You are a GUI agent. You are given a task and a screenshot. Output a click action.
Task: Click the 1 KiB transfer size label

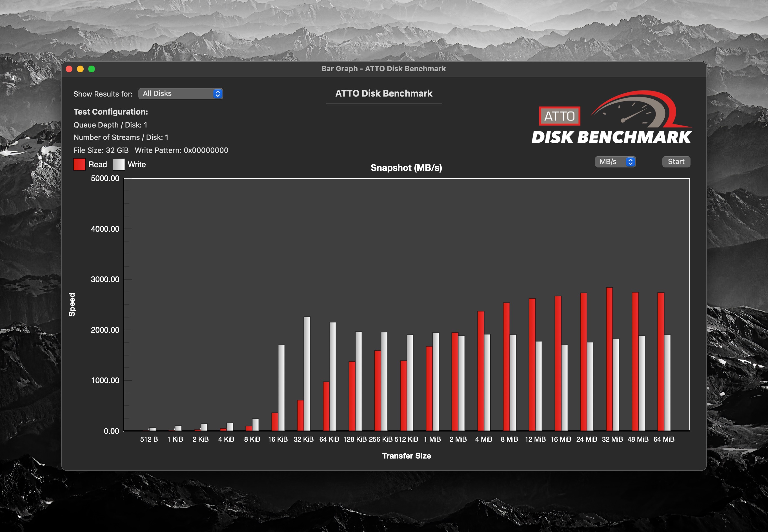(x=175, y=439)
